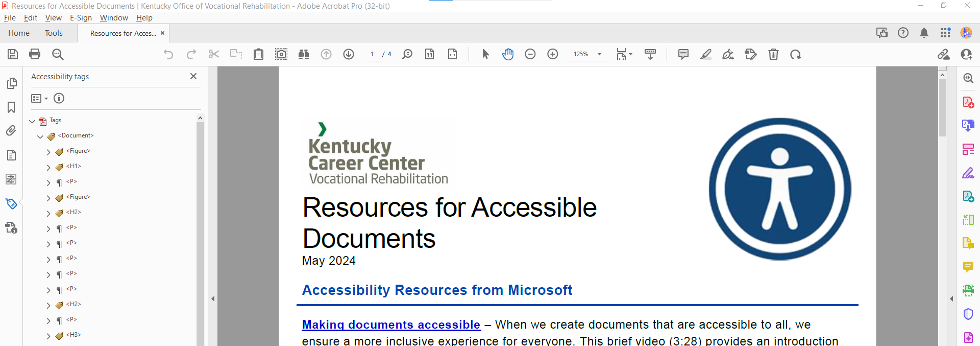Open the View menu
Viewport: 980px width, 346px height.
(x=54, y=18)
